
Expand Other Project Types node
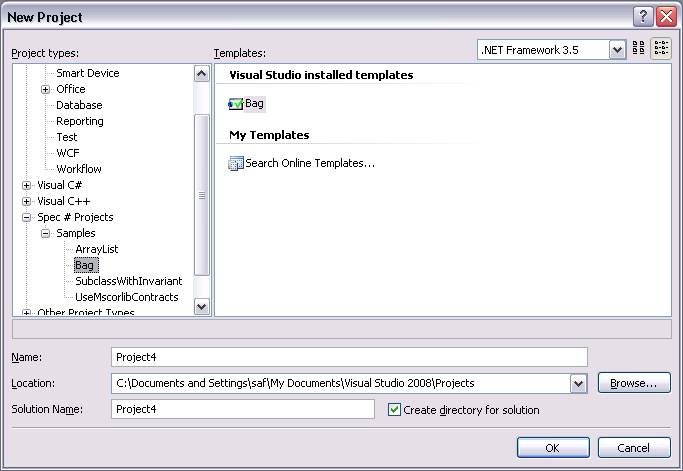tap(26, 312)
